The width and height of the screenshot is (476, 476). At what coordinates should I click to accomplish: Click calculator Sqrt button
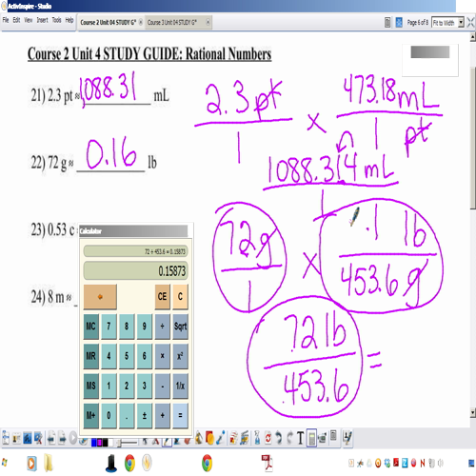pos(180,327)
